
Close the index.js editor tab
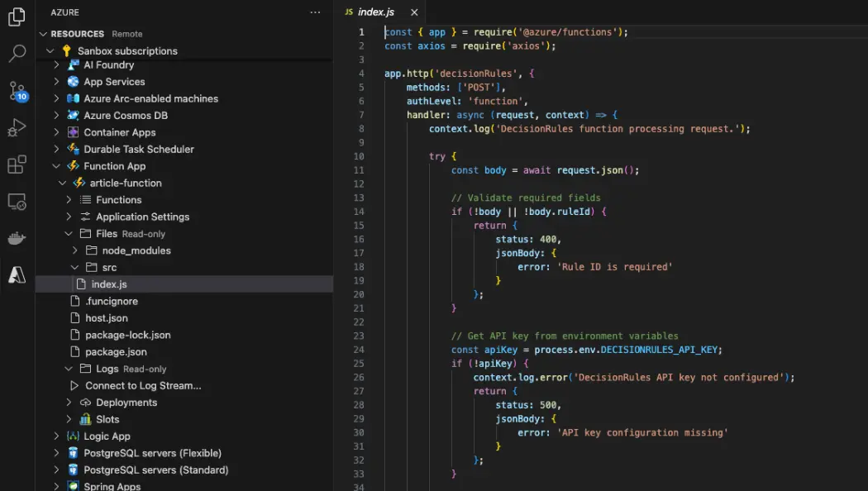[414, 12]
